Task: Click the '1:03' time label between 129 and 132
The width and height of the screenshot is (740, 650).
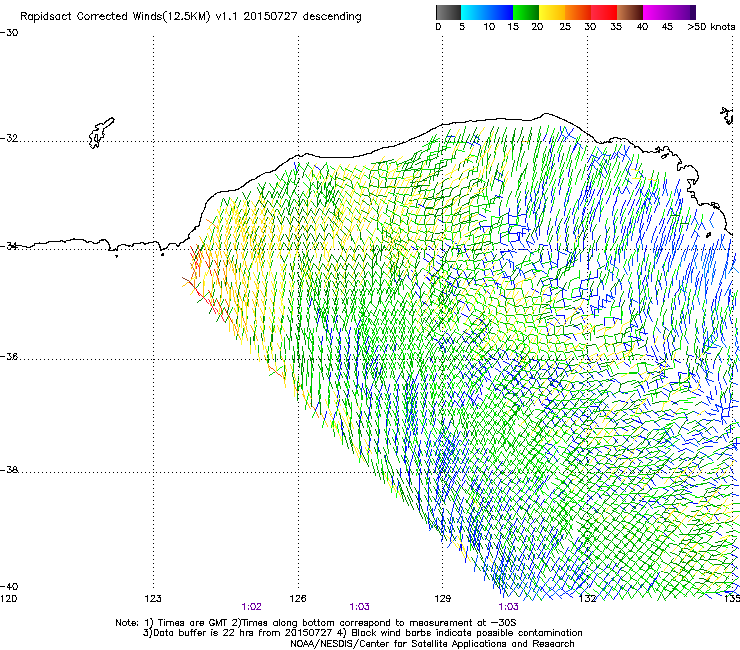Action: [508, 607]
